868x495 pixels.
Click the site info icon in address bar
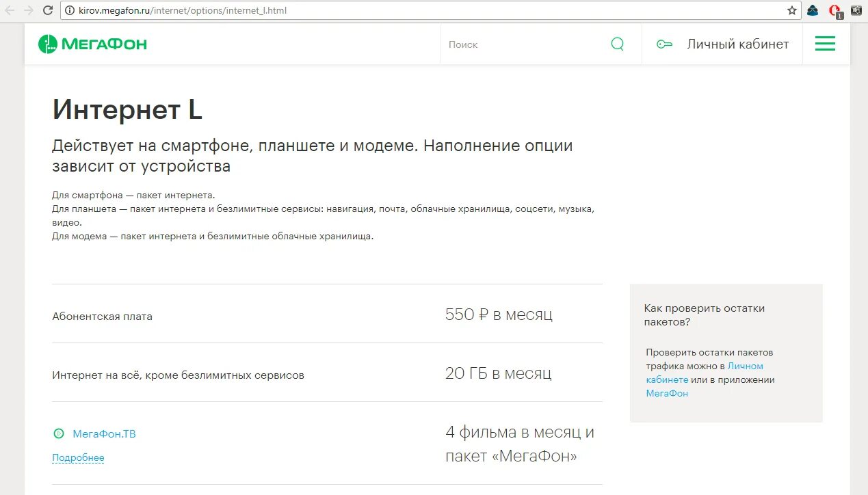point(69,10)
